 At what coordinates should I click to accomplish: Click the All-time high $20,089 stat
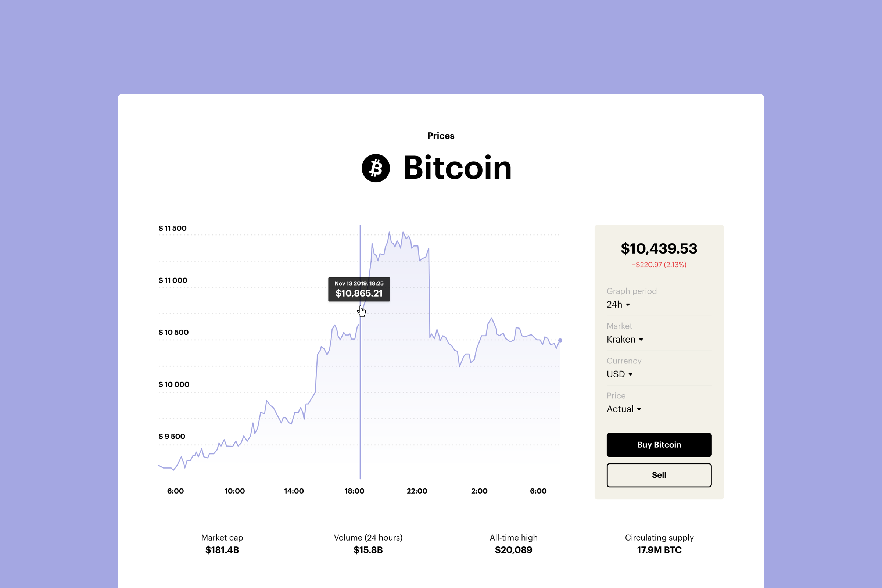point(513,544)
